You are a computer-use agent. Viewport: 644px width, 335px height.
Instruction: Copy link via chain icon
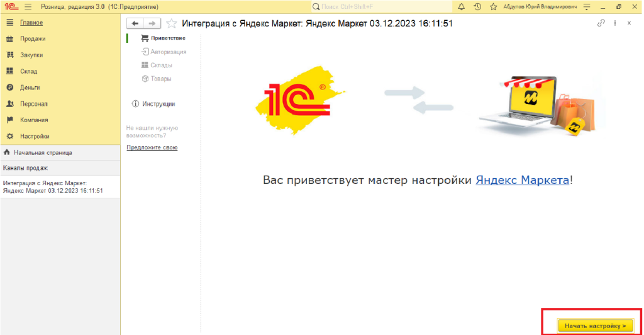coord(601,23)
